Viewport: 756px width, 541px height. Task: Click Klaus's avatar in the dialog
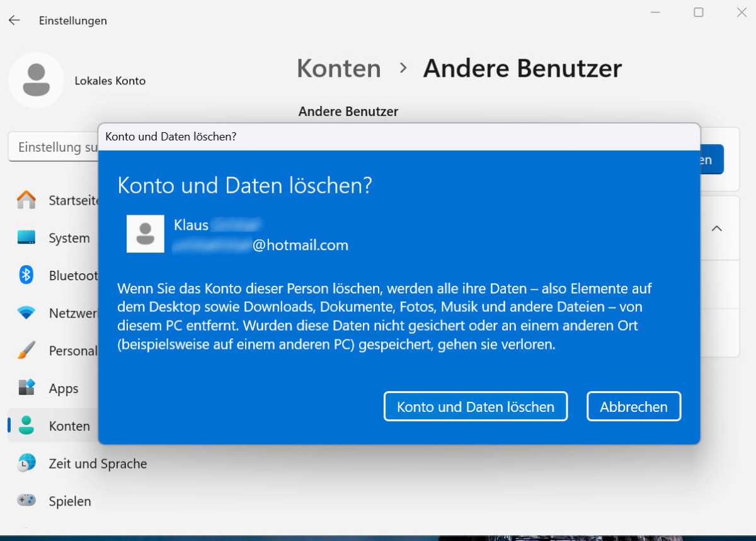(145, 234)
